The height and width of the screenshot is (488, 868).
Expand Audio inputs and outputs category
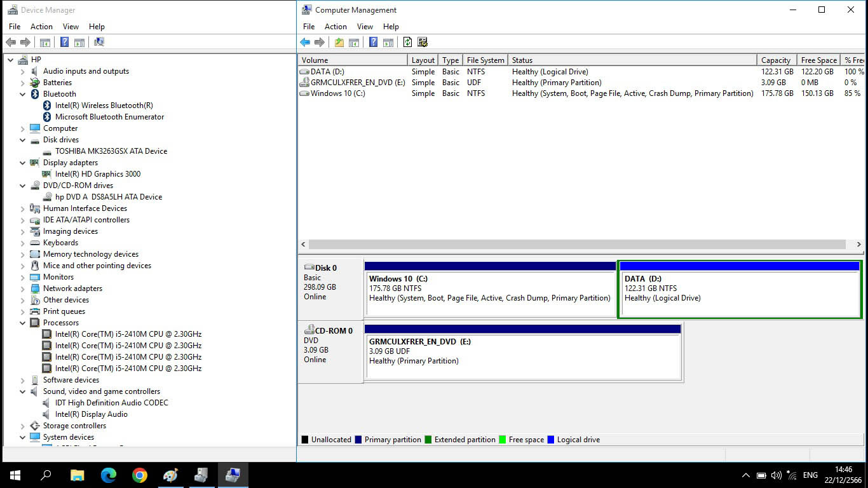[x=23, y=71]
